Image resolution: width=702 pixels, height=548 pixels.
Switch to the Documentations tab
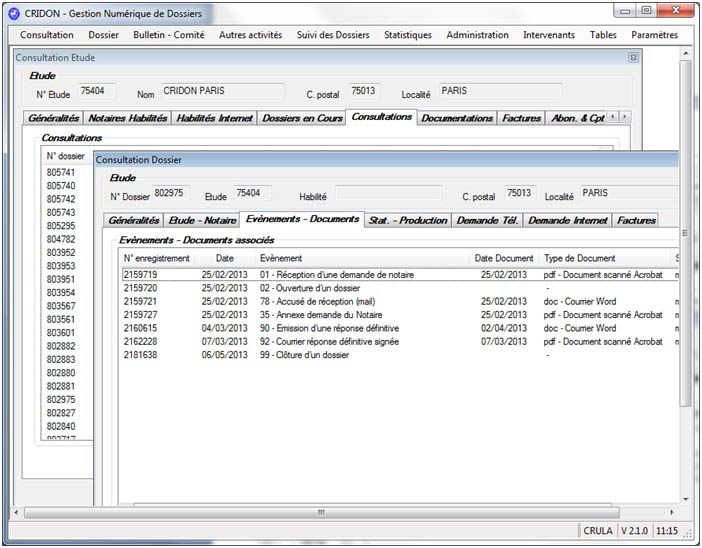coord(457,118)
